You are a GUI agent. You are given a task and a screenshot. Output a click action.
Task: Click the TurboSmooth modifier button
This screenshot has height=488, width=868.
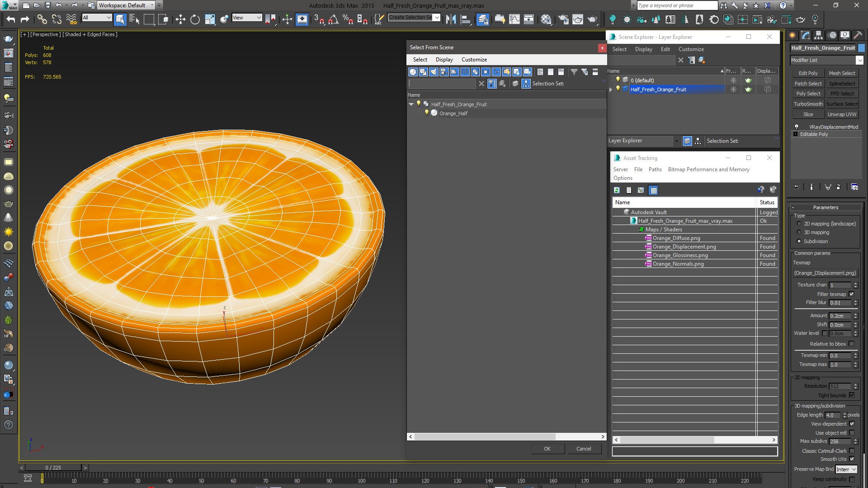tap(808, 104)
